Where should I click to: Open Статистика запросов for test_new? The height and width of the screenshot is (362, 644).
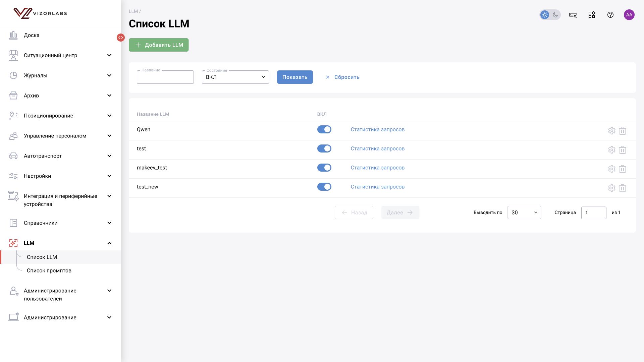[378, 187]
